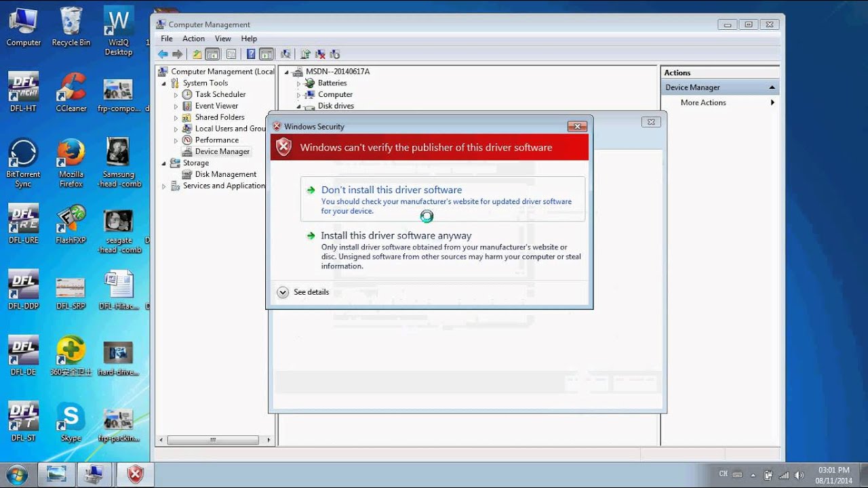Expand See details chevron in security dialog
Viewport: 868px width, 488px height.
coord(283,292)
